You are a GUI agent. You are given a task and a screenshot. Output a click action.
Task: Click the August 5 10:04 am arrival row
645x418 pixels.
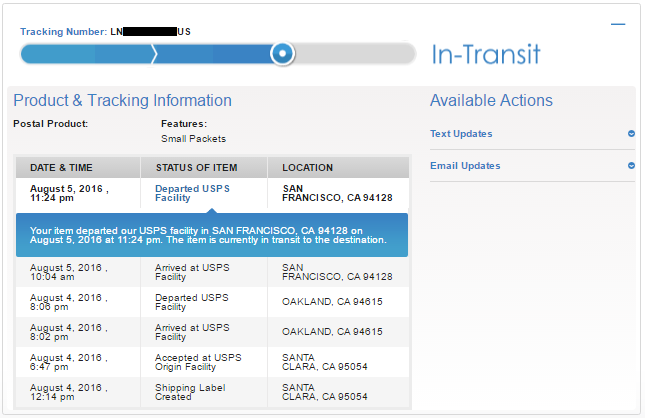pyautogui.click(x=212, y=272)
